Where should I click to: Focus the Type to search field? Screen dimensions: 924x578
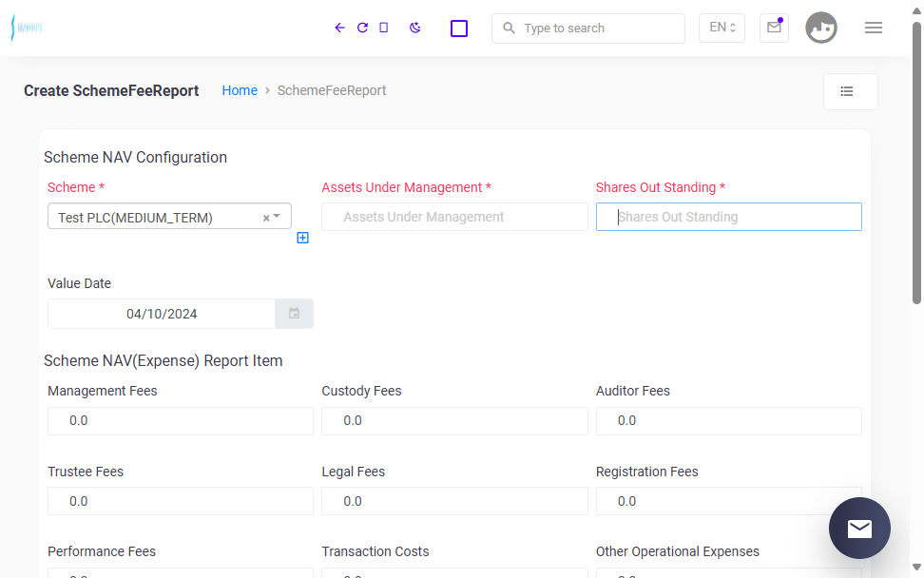588,29
